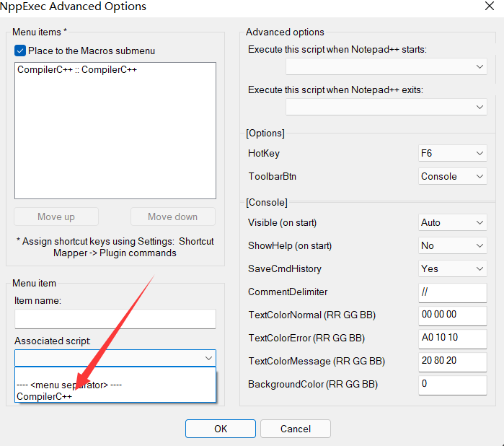Select the blank option in script dropdown list
Image resolution: width=504 pixels, height=446 pixels.
coord(115,374)
